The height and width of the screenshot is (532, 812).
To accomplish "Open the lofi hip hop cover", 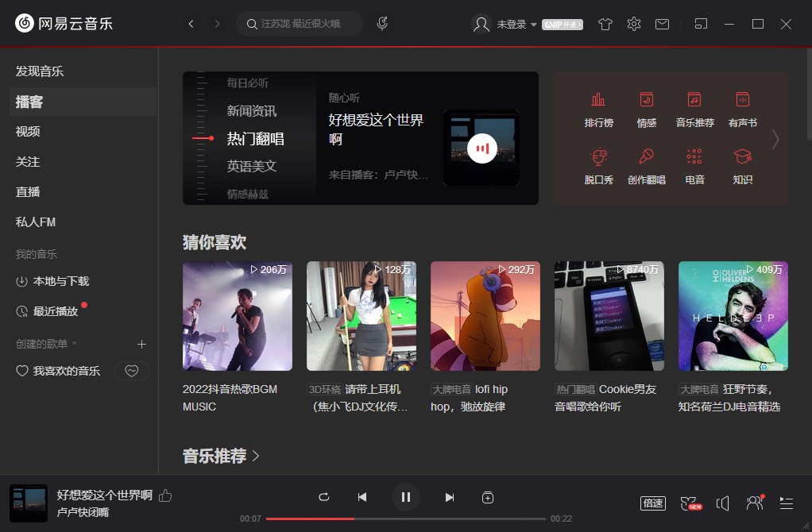I will click(x=485, y=316).
